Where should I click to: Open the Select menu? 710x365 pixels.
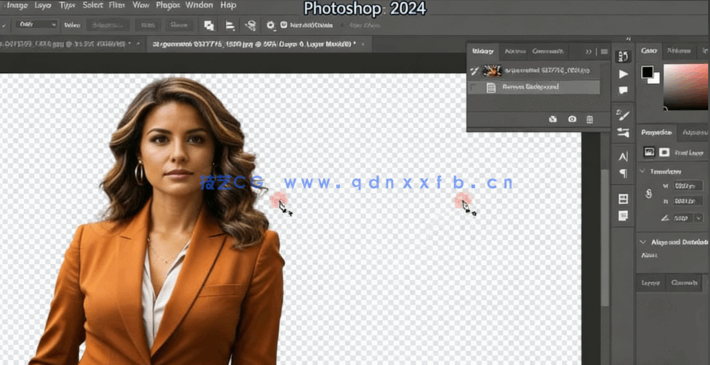click(93, 5)
